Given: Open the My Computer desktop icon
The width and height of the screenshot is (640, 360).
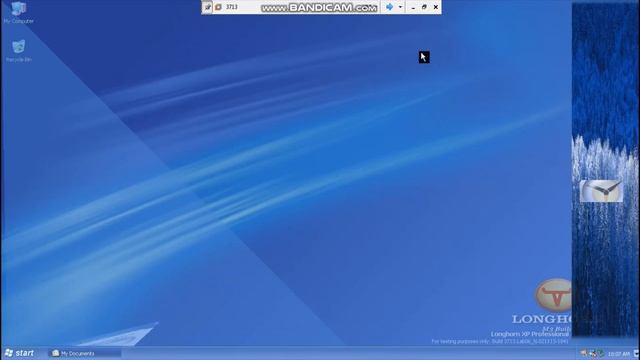Looking at the screenshot, I should point(18,12).
